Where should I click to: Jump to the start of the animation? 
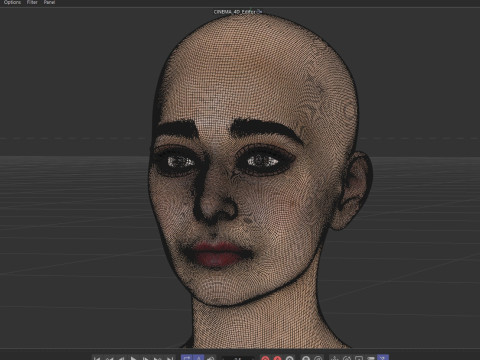97,358
